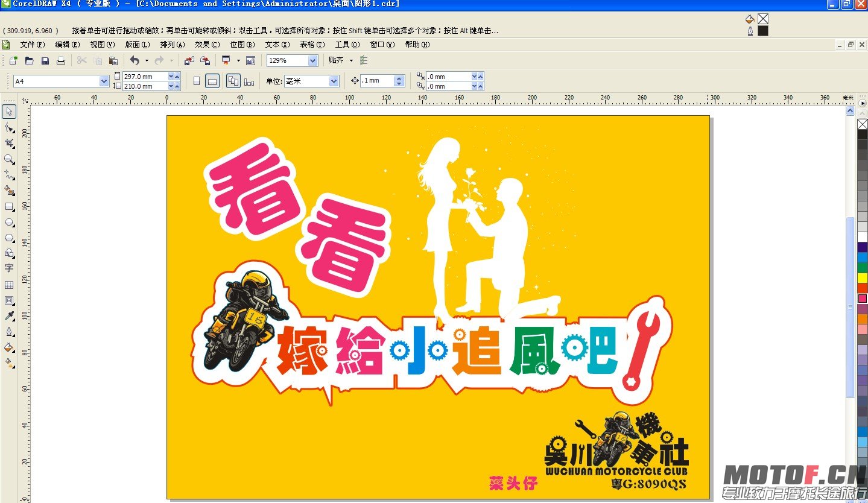Pick the yellow palette swatch
Image resolution: width=868 pixels, height=503 pixels.
coord(863,278)
